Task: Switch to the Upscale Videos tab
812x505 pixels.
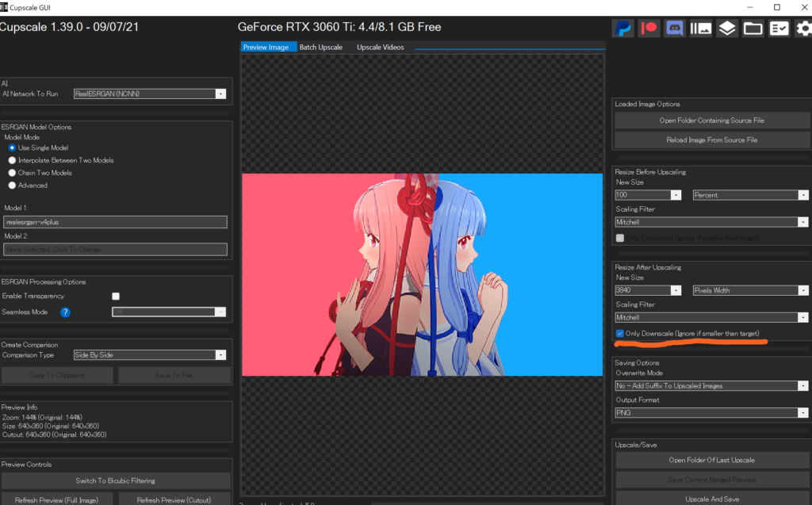Action: (380, 48)
